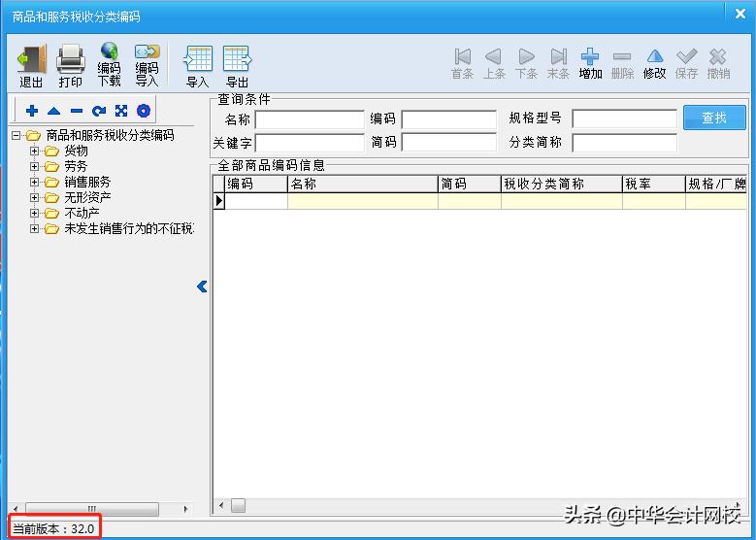Expand the 未发生销售行为的不征税 node
This screenshot has height=540, width=756.
point(34,228)
